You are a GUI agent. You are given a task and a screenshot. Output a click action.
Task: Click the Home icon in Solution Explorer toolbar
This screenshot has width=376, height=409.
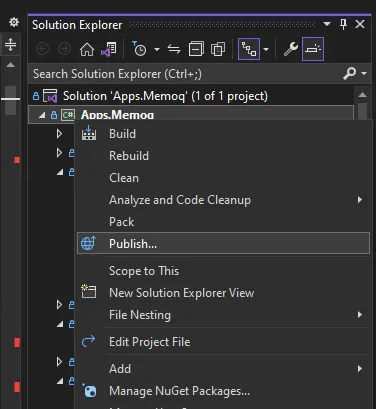[87, 49]
